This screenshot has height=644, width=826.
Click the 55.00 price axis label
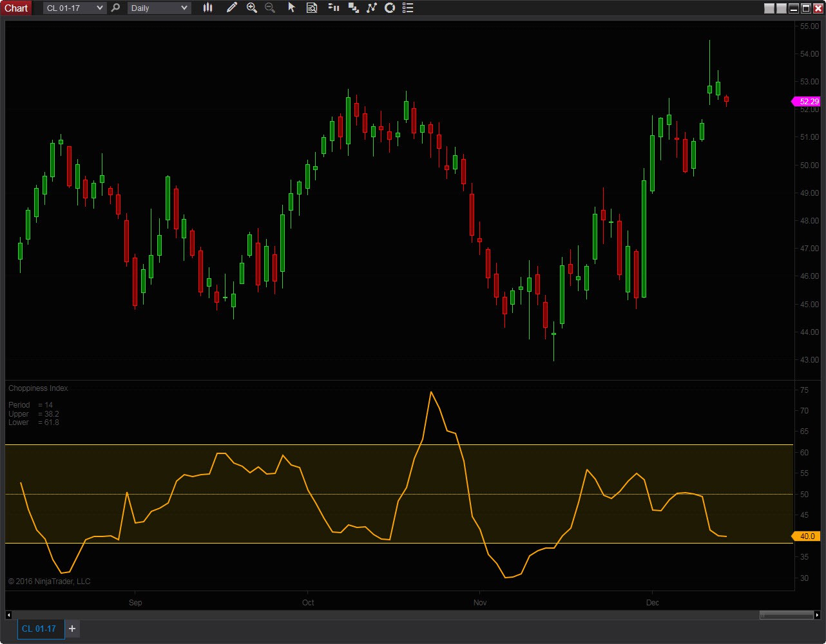point(809,26)
